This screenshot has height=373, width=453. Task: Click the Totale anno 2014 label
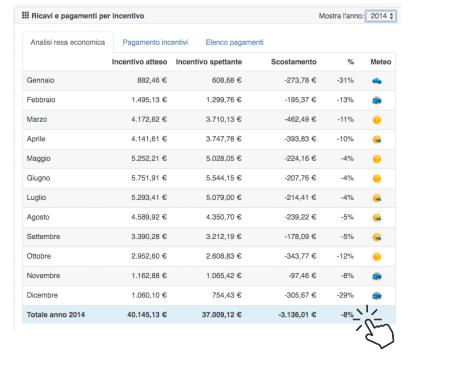point(56,315)
